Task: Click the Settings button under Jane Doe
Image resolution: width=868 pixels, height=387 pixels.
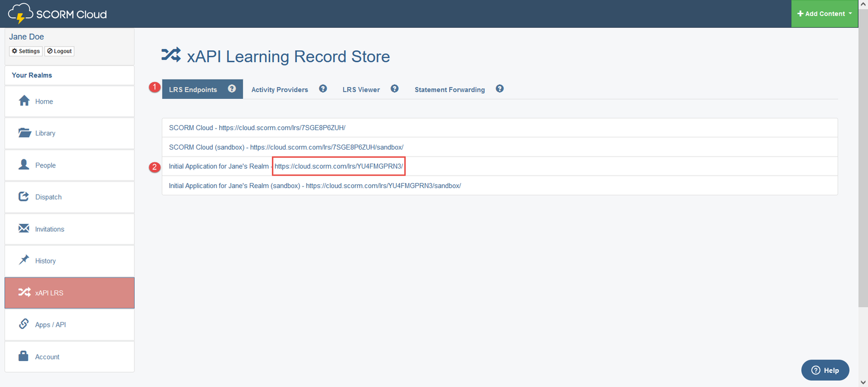Action: [26, 51]
